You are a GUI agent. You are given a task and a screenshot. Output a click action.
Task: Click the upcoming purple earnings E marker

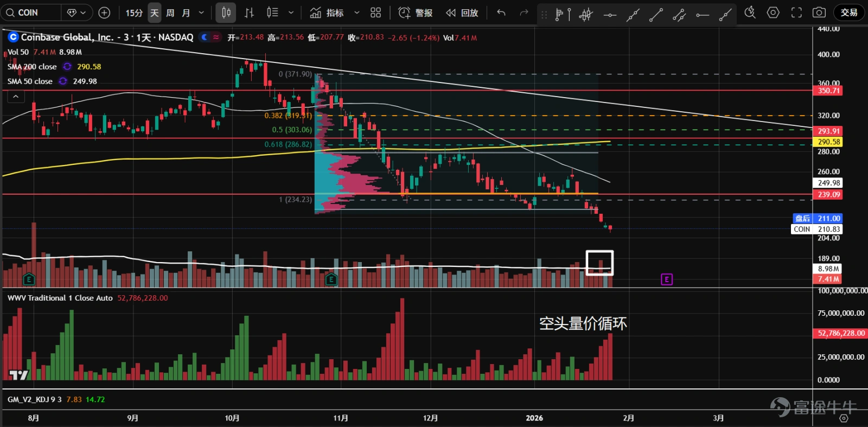pyautogui.click(x=667, y=279)
